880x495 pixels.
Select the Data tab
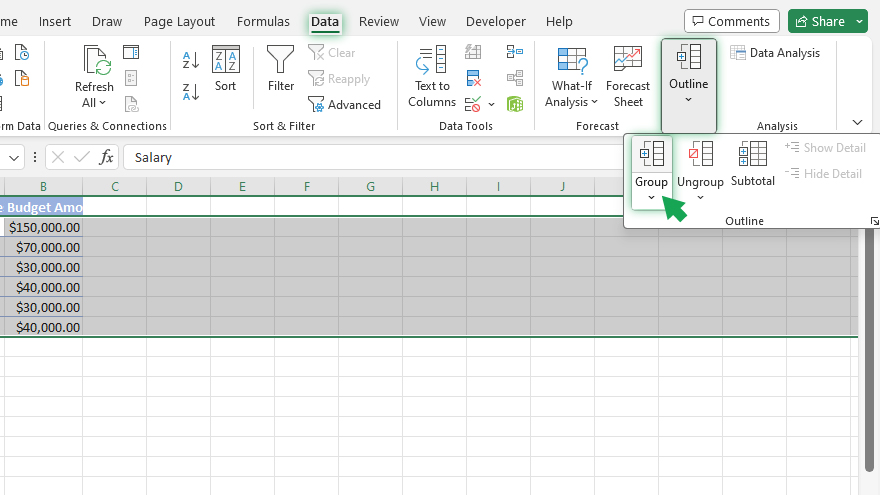coord(325,21)
